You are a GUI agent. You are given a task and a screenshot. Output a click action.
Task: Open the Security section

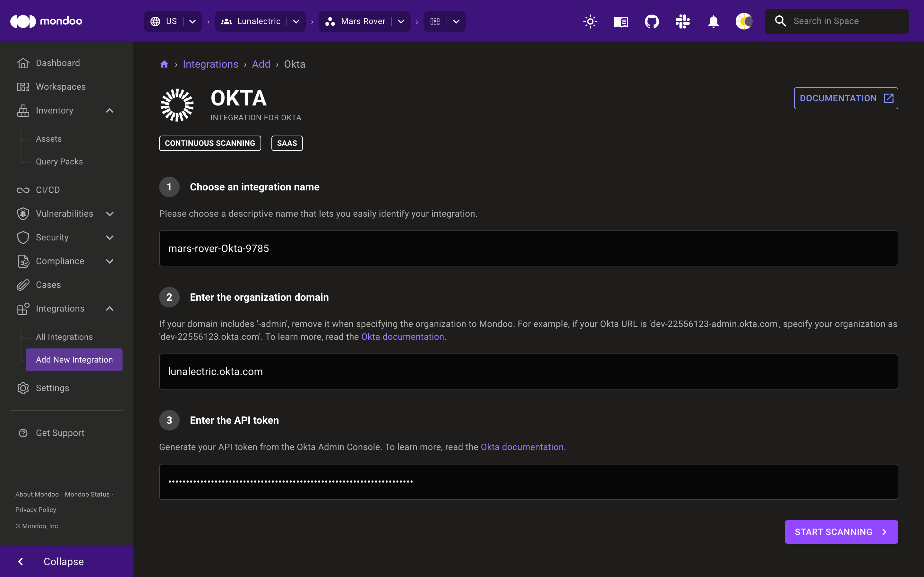click(52, 237)
